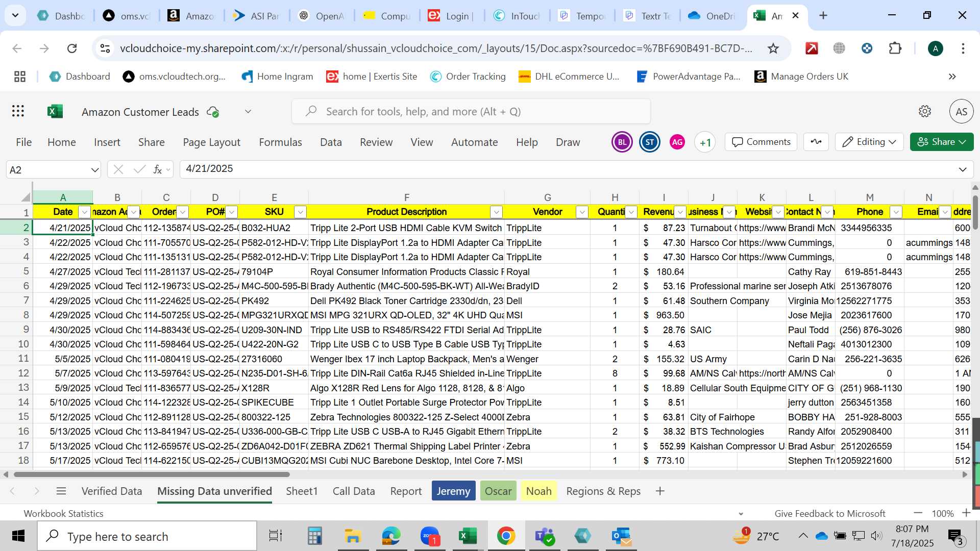Open the Insert ribbon tab
Screen dimensions: 980x551
107,142
